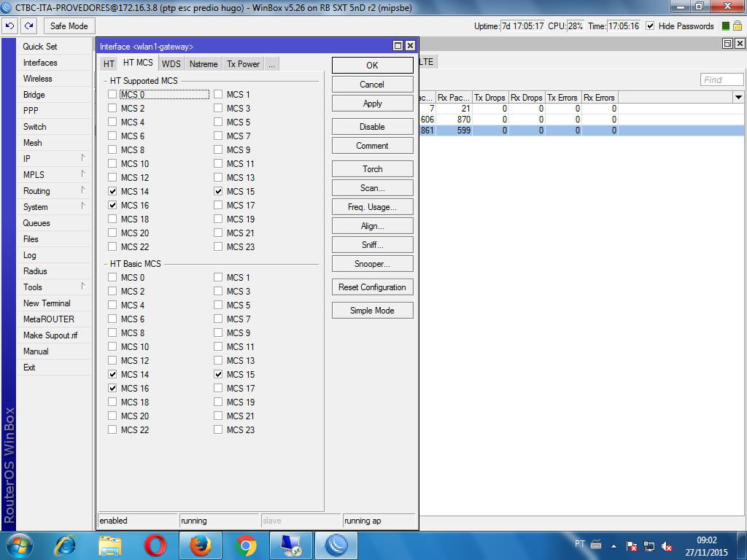Uncheck MCS 15 in HT Supported MCS
The height and width of the screenshot is (560, 747).
pyautogui.click(x=218, y=191)
